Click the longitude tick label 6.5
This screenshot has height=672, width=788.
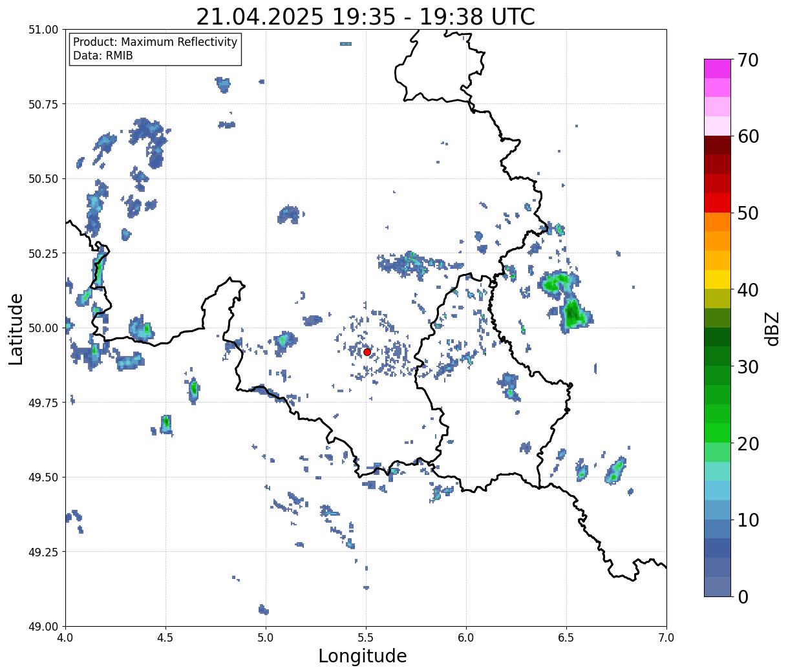tap(566, 638)
